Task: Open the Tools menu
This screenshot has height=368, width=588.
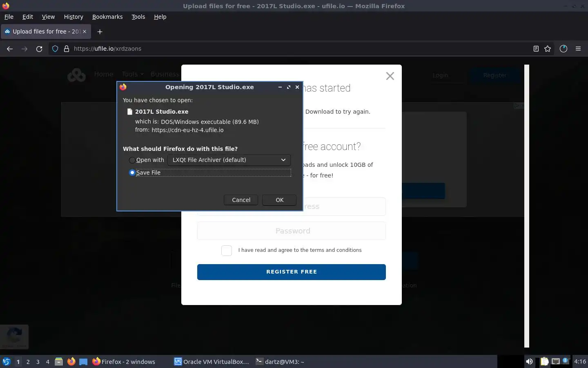Action: 138,17
